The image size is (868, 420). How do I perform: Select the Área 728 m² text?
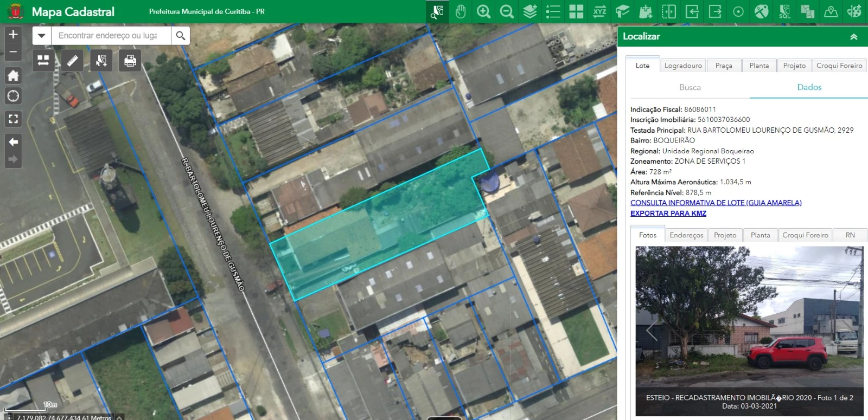(x=651, y=172)
